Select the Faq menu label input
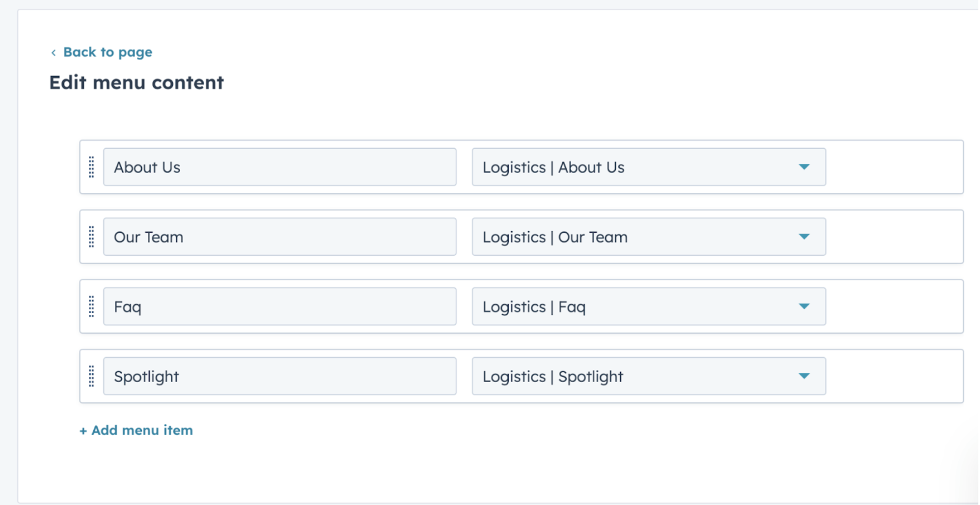This screenshot has width=980, height=505. point(279,307)
